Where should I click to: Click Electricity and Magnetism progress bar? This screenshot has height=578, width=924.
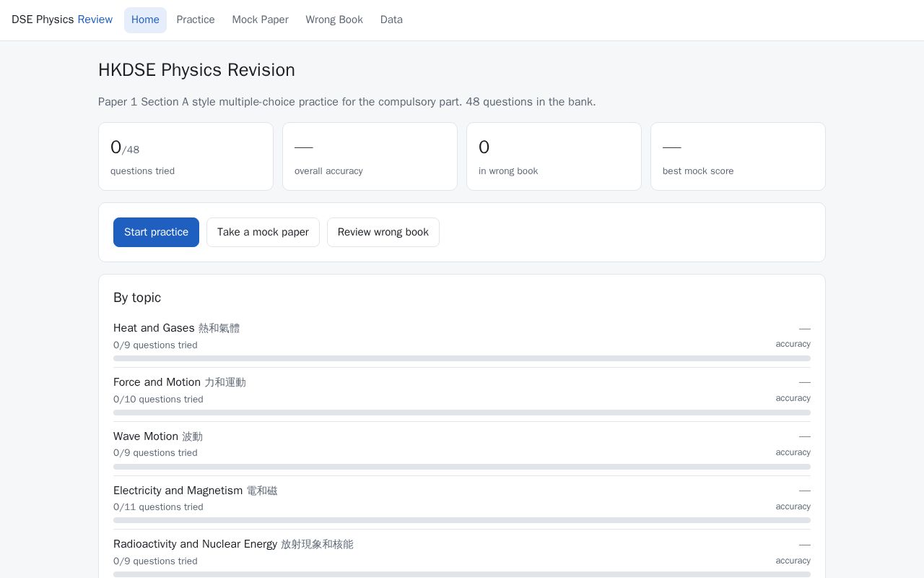click(462, 520)
